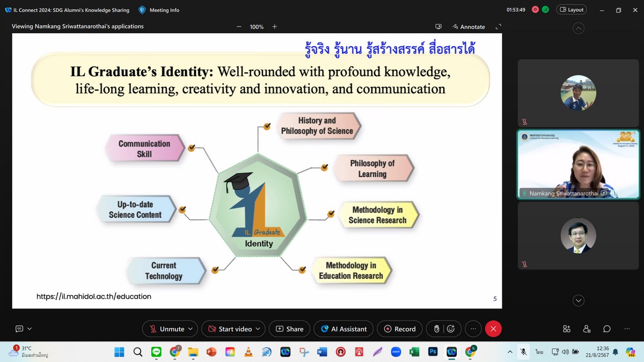Open closed captions options chevron
Screen dimensions: 644x362
coord(30,329)
